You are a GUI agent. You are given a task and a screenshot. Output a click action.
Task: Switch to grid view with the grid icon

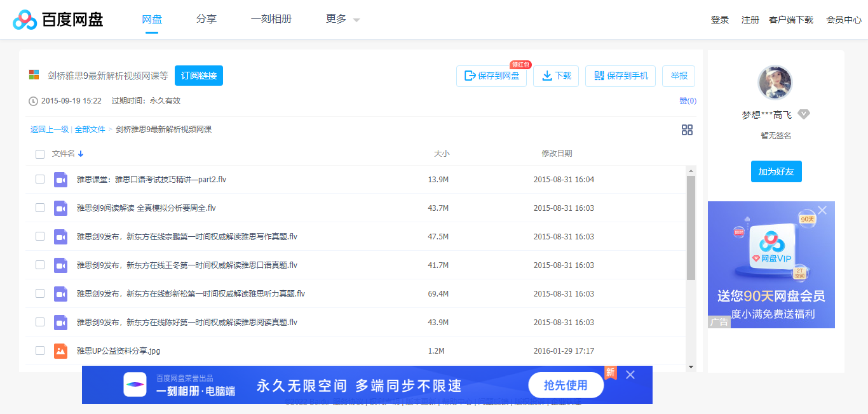tap(687, 130)
